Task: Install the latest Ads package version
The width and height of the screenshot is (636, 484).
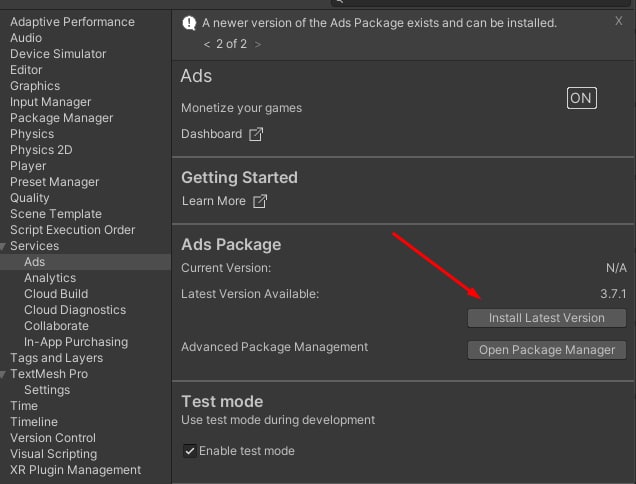Action: (x=546, y=318)
